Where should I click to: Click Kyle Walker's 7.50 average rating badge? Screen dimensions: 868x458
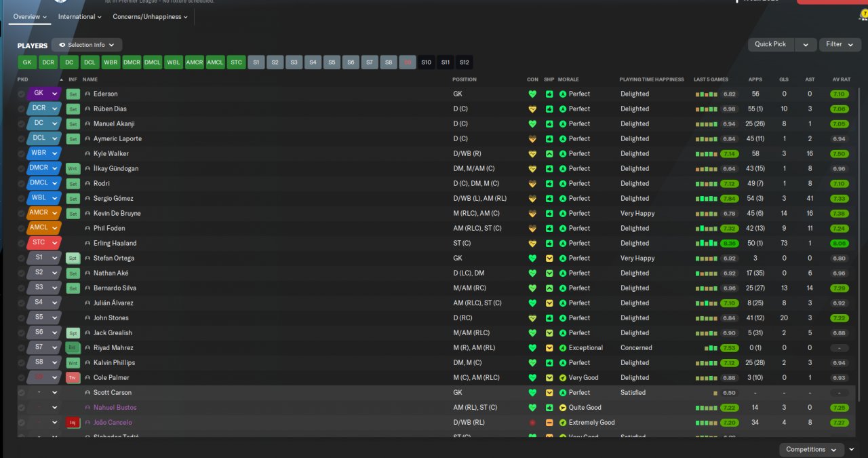pos(840,153)
